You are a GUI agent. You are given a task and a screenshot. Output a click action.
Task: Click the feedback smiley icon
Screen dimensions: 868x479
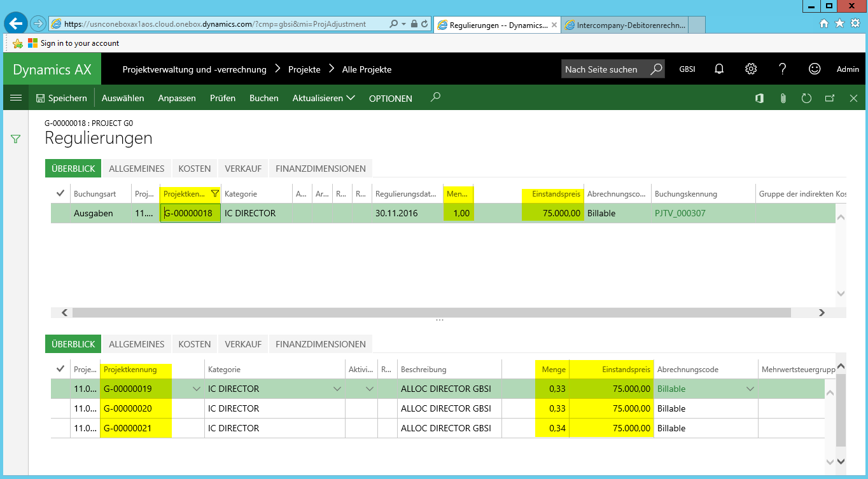coord(815,69)
